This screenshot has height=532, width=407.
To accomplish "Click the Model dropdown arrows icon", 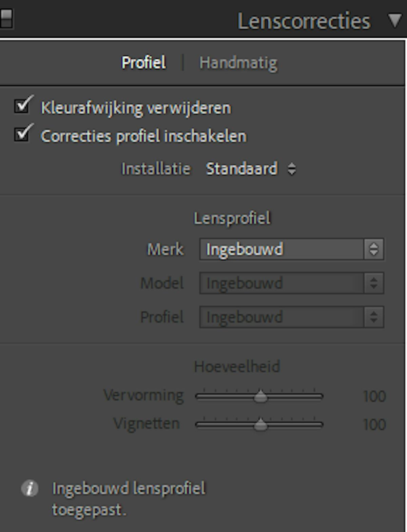I will click(374, 283).
